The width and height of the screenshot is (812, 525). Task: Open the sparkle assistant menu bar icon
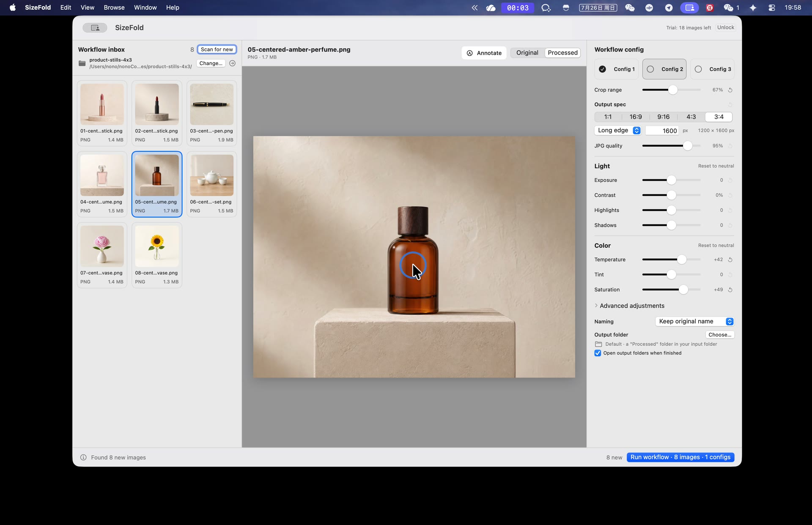(753, 8)
